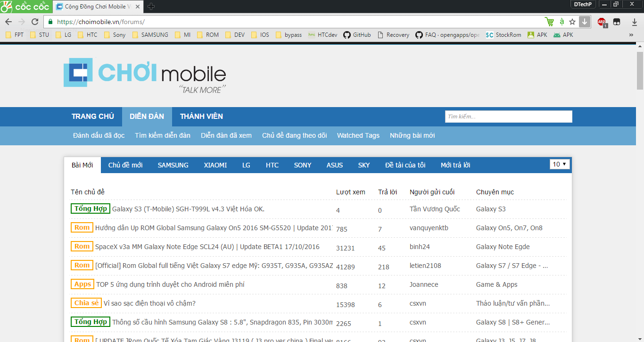This screenshot has height=342, width=644.
Task: Click the browser forward arrow
Action: pyautogui.click(x=22, y=22)
